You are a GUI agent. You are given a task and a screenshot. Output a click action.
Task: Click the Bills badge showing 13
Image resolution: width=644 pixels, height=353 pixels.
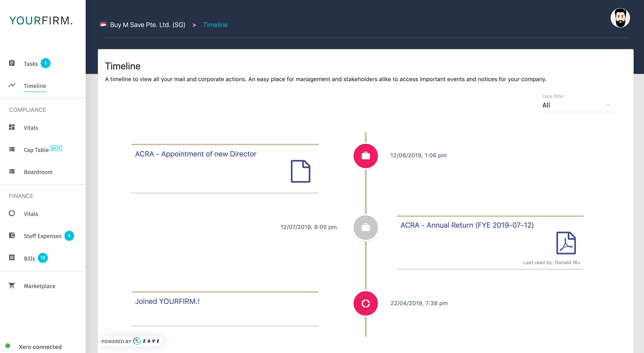click(43, 258)
